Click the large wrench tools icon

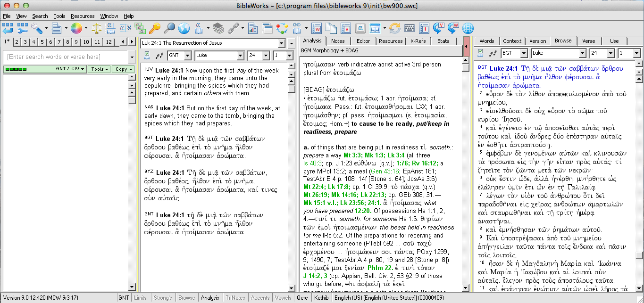(x=37, y=28)
